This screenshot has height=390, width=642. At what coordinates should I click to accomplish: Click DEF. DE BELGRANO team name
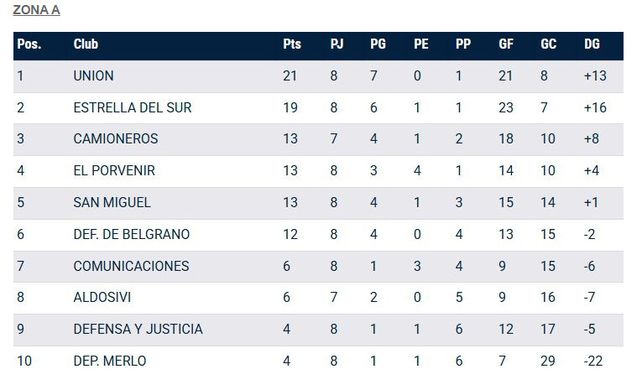[131, 234]
